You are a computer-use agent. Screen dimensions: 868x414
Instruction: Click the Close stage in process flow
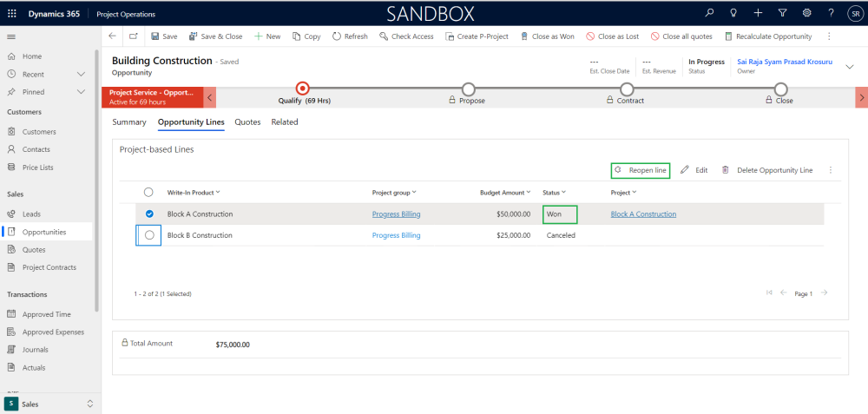pyautogui.click(x=780, y=89)
